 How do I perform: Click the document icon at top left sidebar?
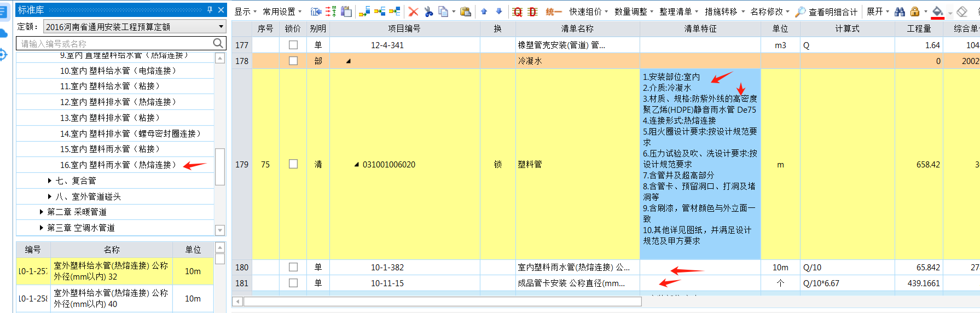(x=3, y=11)
